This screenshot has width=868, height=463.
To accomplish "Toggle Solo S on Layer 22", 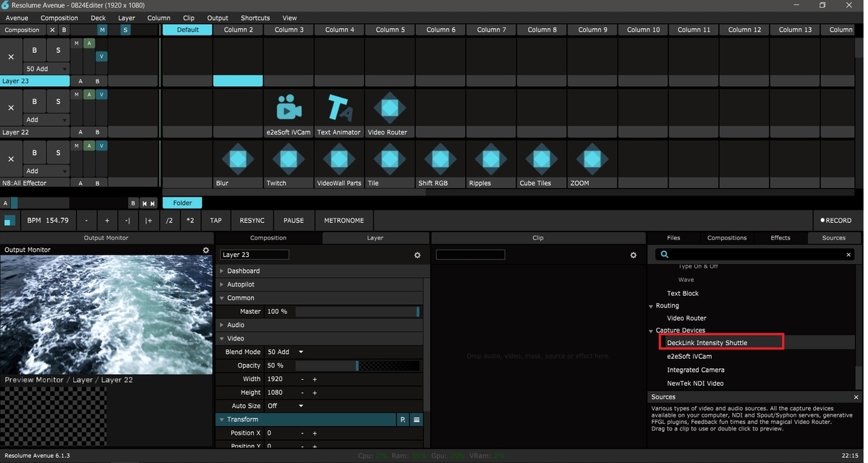I will [58, 101].
